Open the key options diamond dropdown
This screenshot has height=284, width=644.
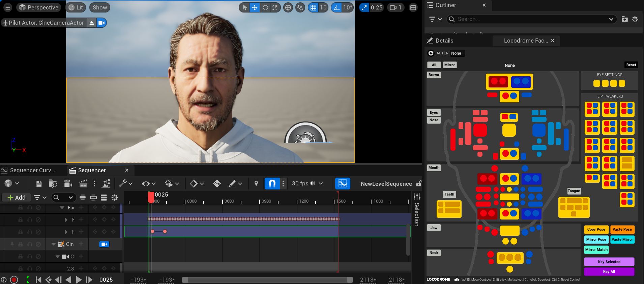(197, 183)
